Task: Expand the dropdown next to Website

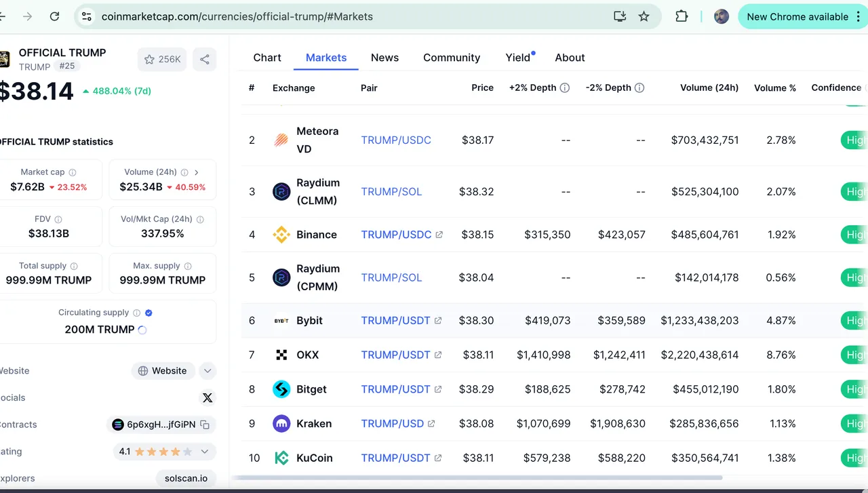Action: [208, 371]
